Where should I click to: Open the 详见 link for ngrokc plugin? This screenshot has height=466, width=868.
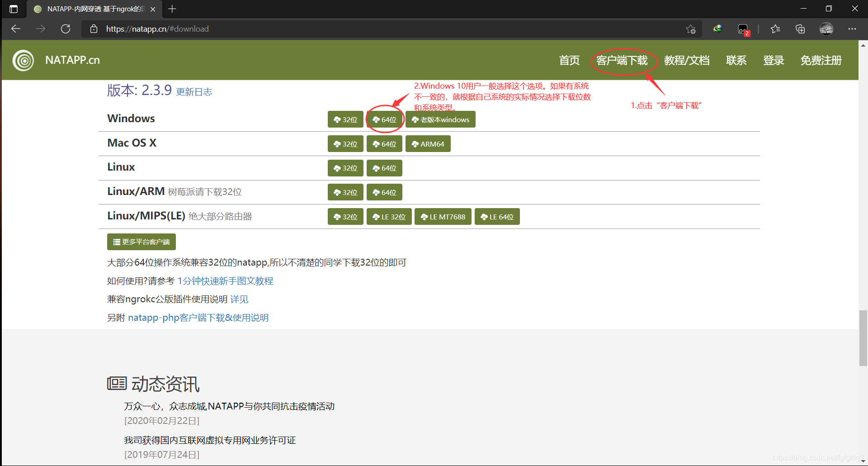tap(239, 299)
